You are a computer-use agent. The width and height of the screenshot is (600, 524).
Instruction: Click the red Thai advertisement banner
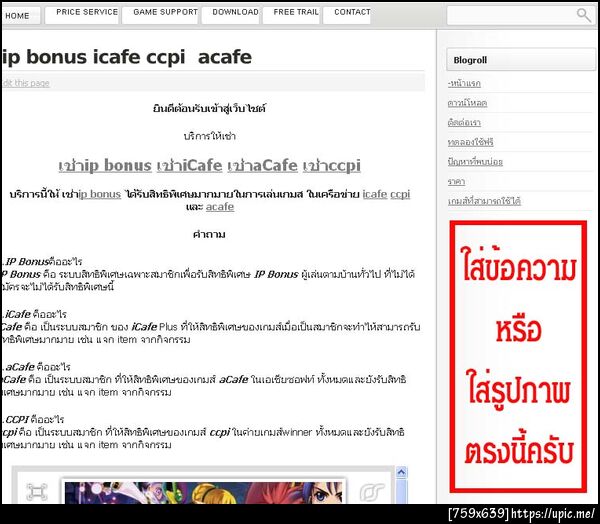coord(518,356)
